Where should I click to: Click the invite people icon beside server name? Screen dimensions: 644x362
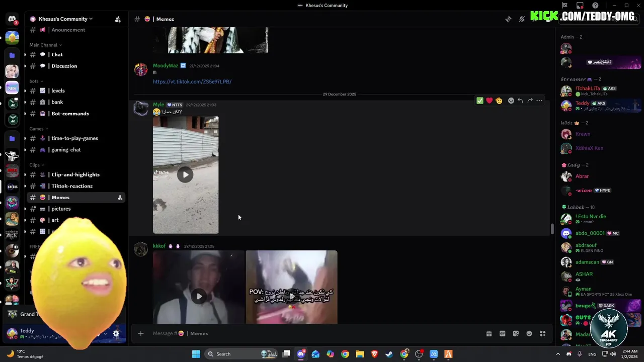tap(118, 19)
